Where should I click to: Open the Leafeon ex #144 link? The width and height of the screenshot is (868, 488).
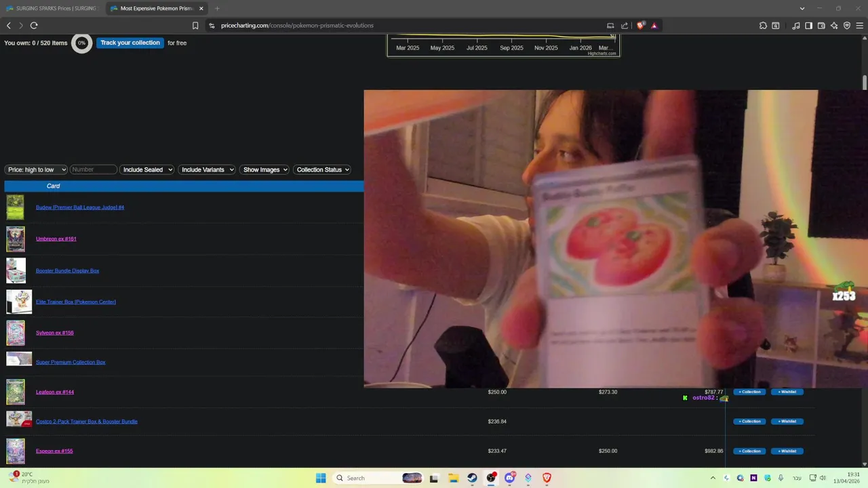point(55,392)
